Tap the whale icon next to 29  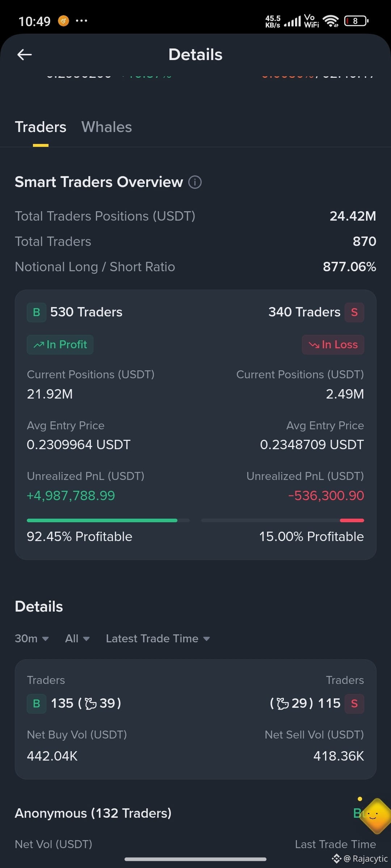(283, 703)
